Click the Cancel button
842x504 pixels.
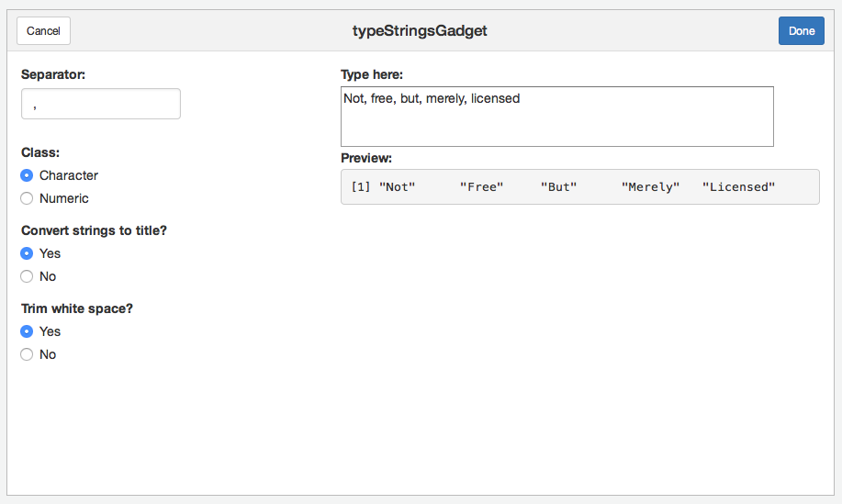click(x=43, y=31)
